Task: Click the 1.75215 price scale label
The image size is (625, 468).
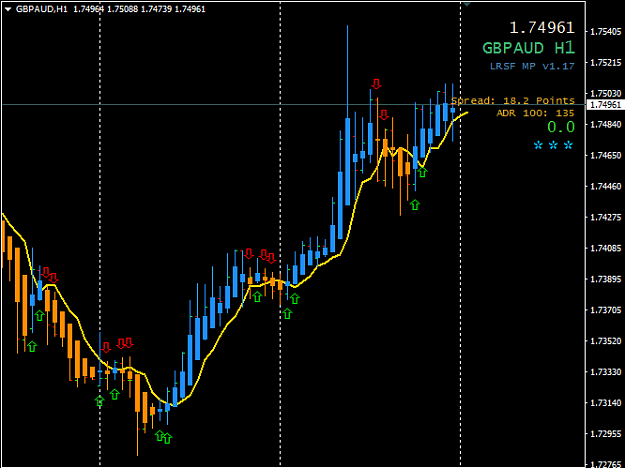Action: tap(605, 63)
